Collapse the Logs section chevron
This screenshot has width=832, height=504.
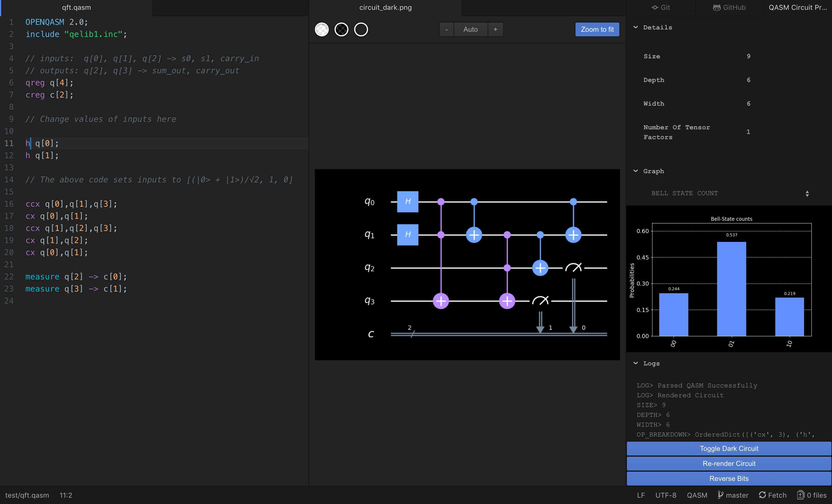(636, 363)
